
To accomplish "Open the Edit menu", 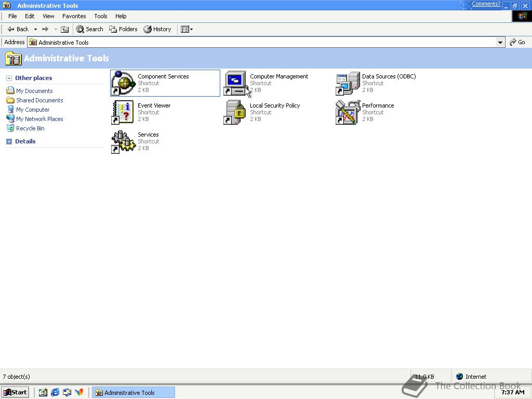I will click(30, 16).
